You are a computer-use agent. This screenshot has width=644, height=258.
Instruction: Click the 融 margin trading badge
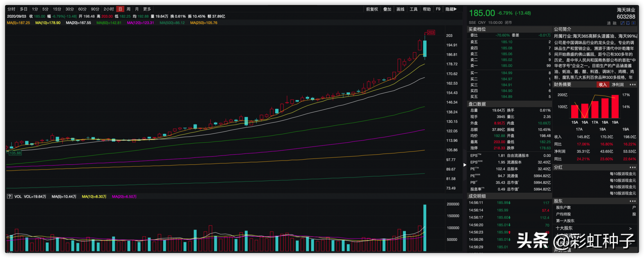tap(614, 23)
